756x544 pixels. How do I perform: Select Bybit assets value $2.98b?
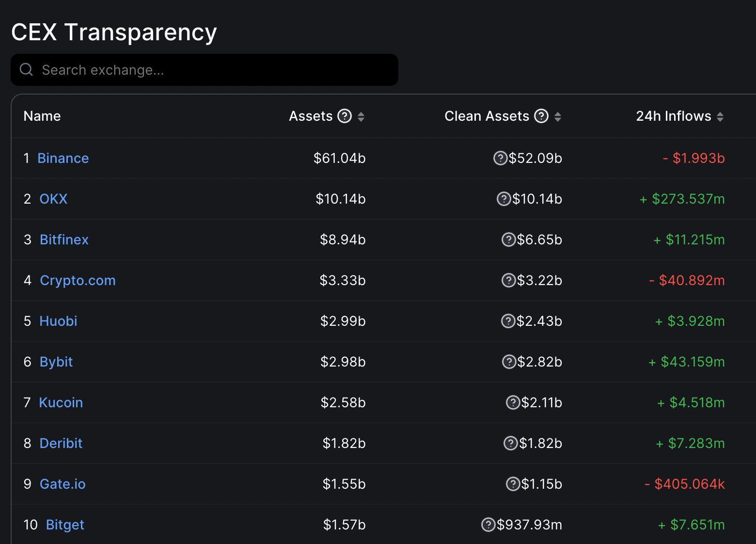[x=343, y=362]
